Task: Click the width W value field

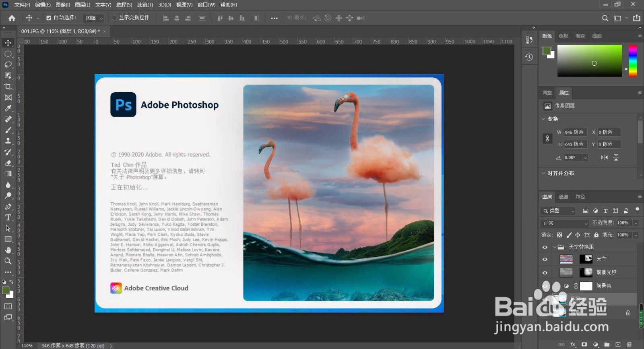Action: pos(575,132)
